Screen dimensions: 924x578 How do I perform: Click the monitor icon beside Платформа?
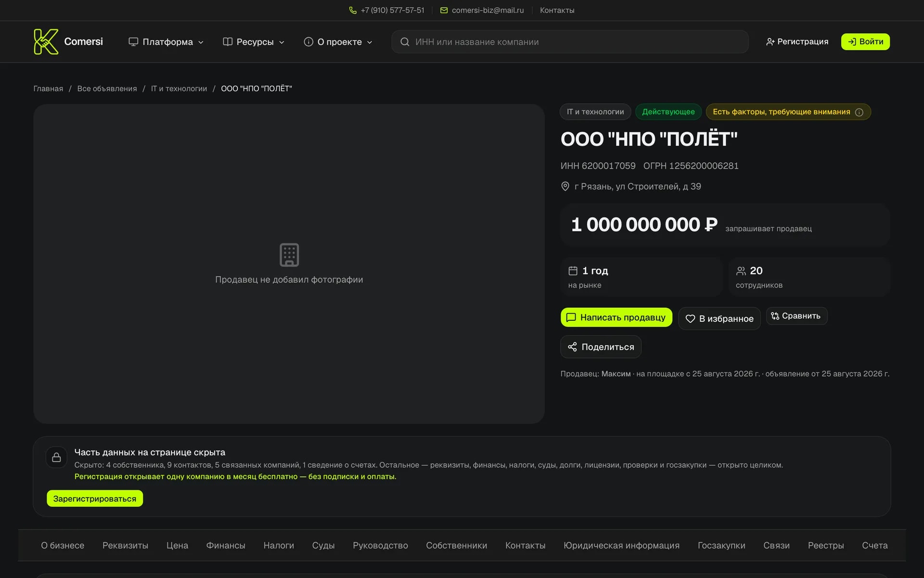coord(133,42)
